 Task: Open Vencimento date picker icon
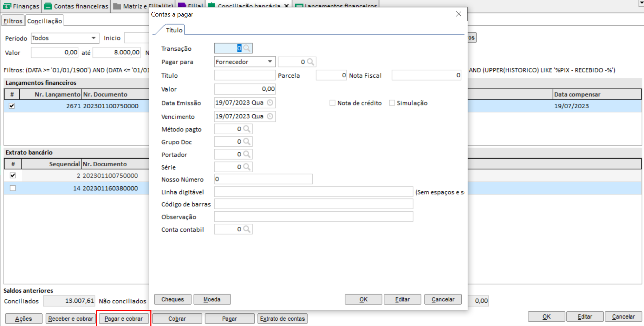tap(270, 116)
